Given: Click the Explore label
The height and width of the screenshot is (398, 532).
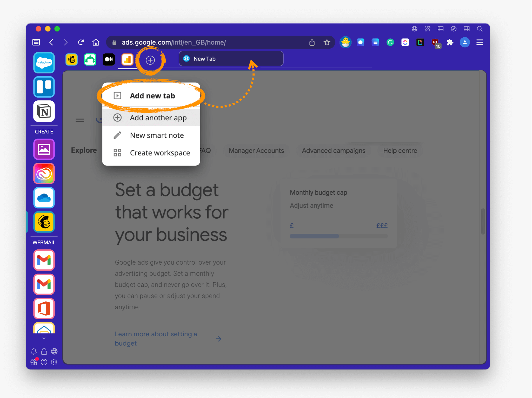Looking at the screenshot, I should click(x=84, y=150).
